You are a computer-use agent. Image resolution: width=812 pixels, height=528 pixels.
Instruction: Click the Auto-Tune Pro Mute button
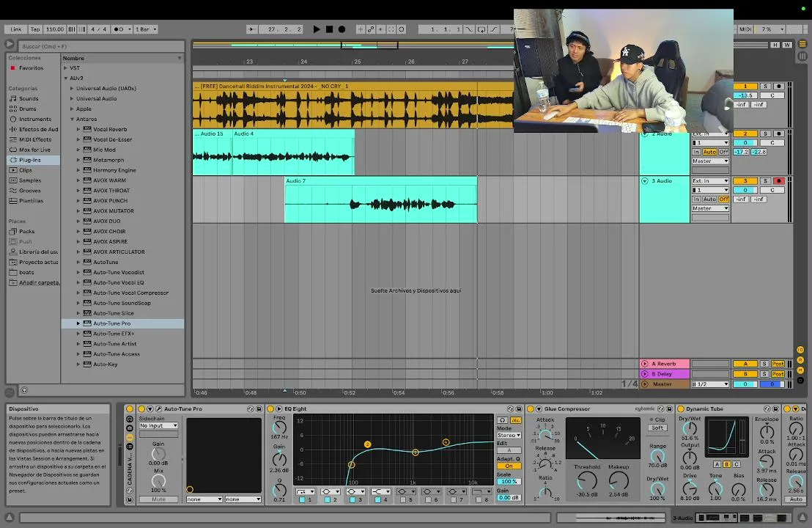pyautogui.click(x=158, y=499)
